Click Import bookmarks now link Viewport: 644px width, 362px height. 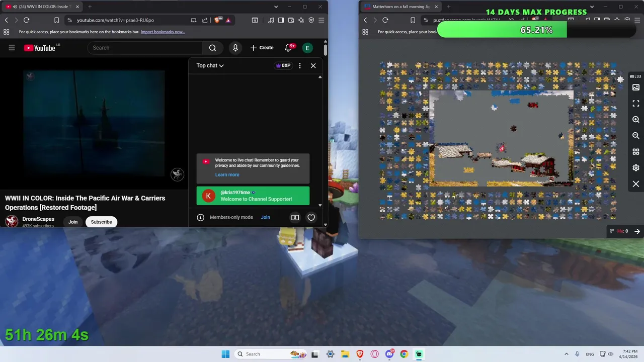(163, 32)
